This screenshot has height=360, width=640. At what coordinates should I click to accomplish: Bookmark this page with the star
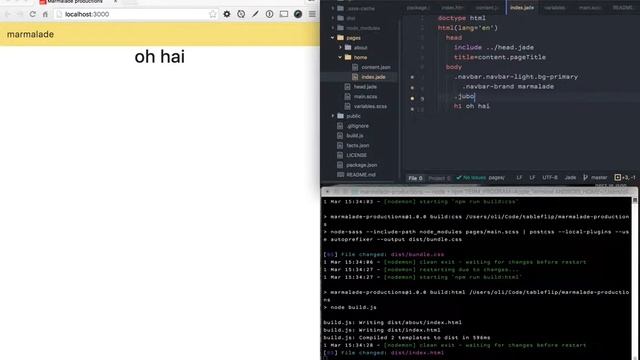(x=213, y=14)
